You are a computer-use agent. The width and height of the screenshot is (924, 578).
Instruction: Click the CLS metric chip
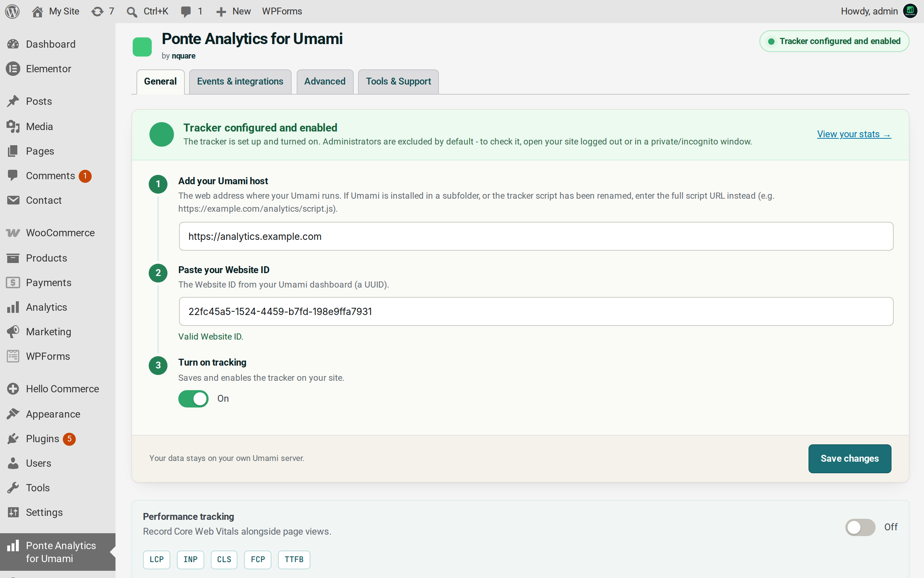tap(224, 560)
